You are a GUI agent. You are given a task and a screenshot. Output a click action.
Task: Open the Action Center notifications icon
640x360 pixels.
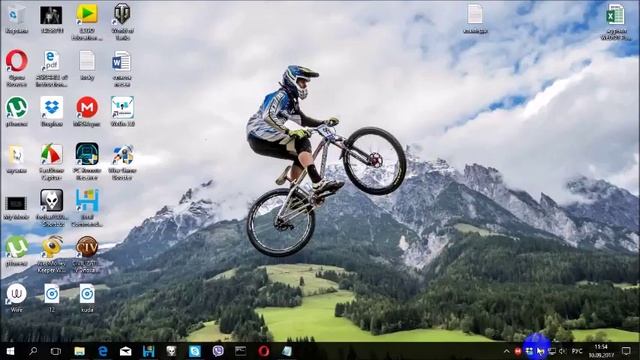(x=627, y=351)
